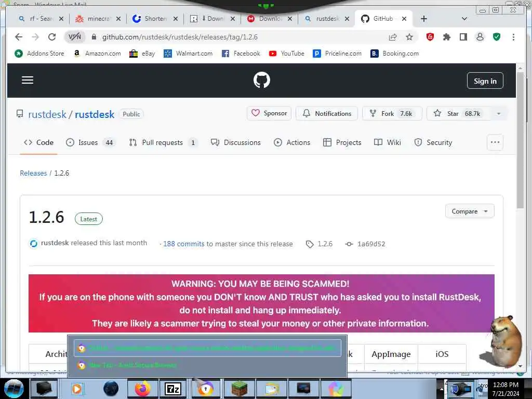Viewport: 532px width, 399px height.
Task: Open the Pull requests tab
Action: [x=163, y=142]
